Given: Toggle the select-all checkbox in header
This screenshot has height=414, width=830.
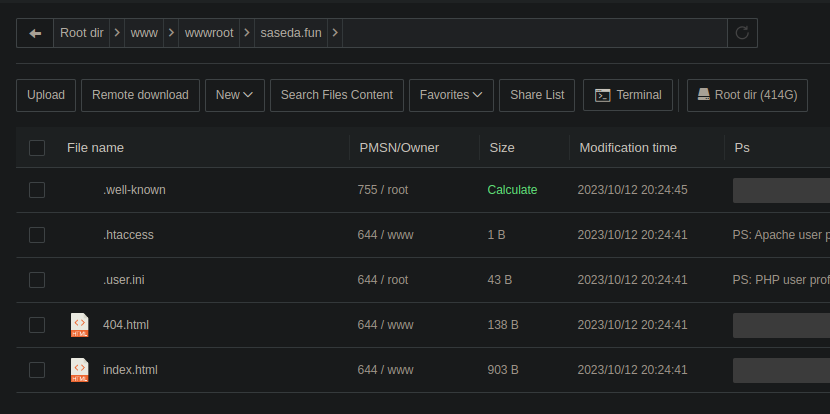Looking at the screenshot, I should 37,148.
